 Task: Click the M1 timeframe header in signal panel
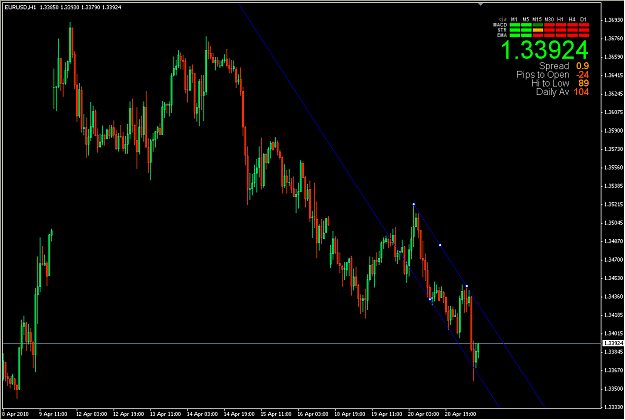pyautogui.click(x=514, y=19)
